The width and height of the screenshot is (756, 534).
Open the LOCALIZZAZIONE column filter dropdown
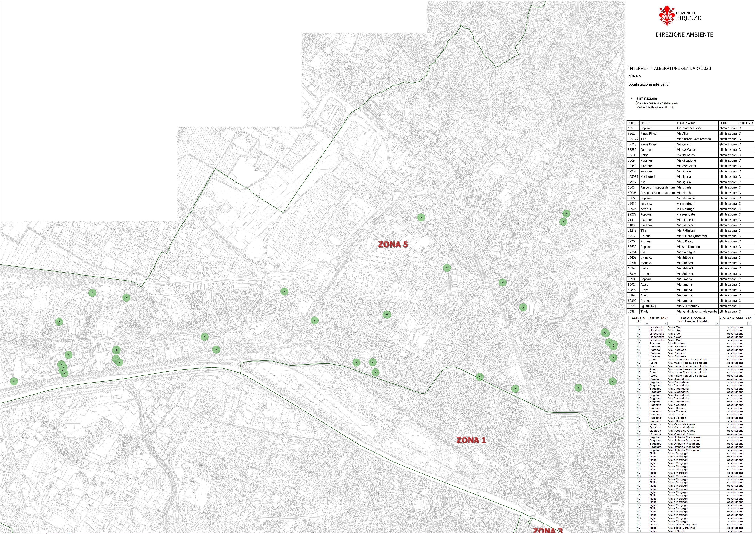717,324
